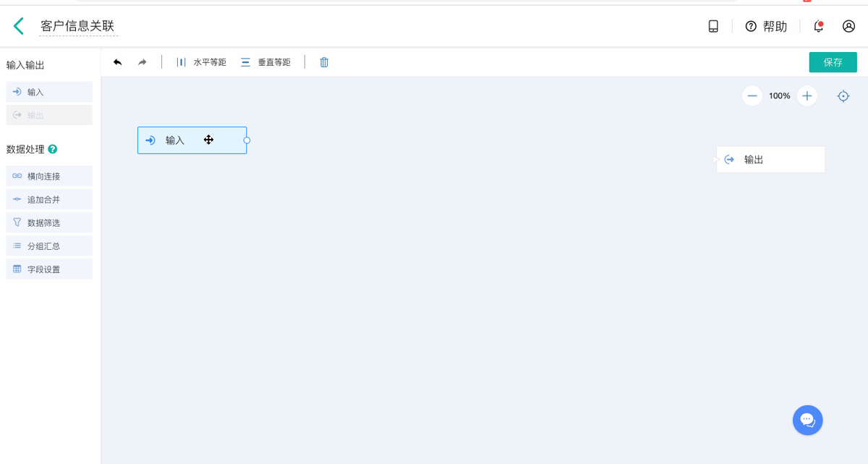Image resolution: width=868 pixels, height=464 pixels.
Task: Click output connector circle of 输入 node
Action: pos(247,140)
